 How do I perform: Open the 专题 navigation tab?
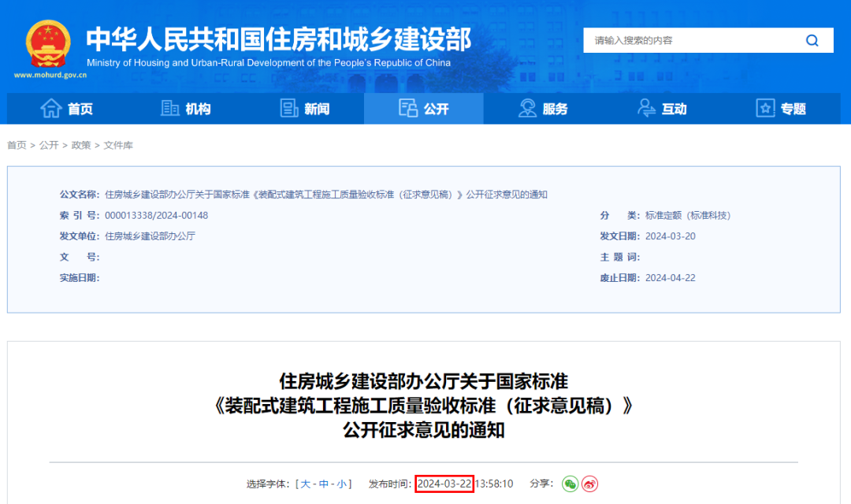point(781,109)
